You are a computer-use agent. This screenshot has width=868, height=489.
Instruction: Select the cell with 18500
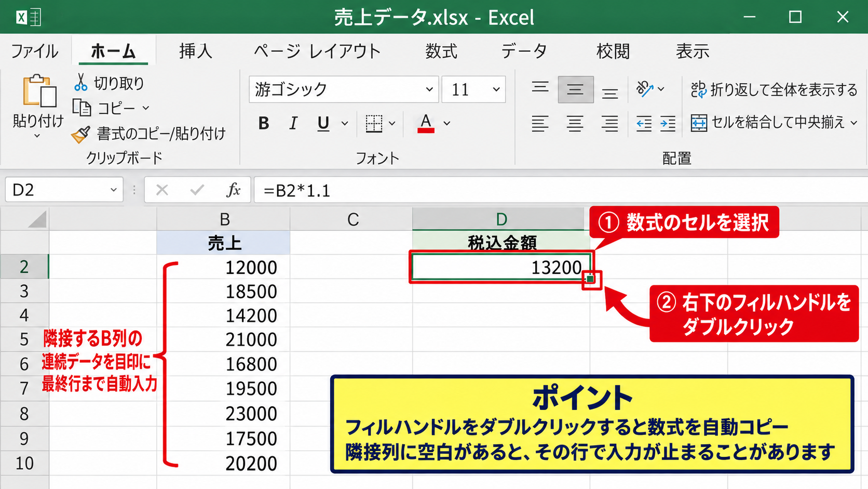(x=224, y=291)
